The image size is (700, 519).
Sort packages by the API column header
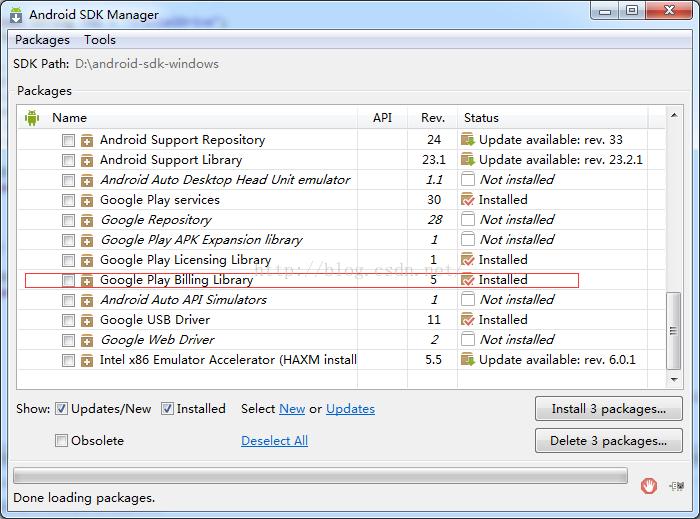pyautogui.click(x=382, y=118)
